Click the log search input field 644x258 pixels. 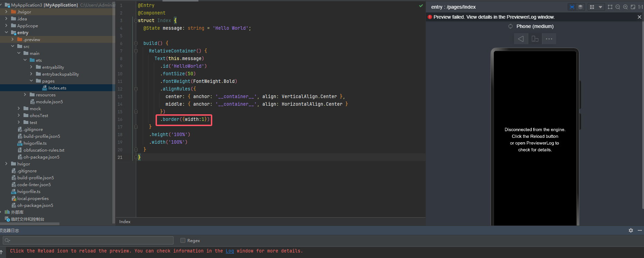click(x=88, y=240)
